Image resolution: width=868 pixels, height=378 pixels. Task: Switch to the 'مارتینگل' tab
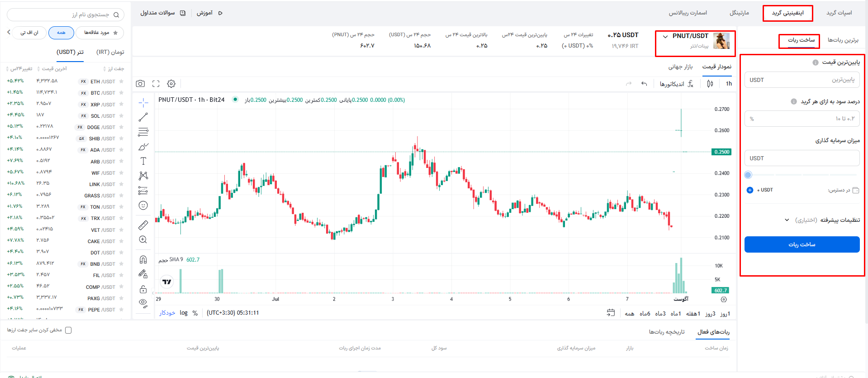pos(739,13)
